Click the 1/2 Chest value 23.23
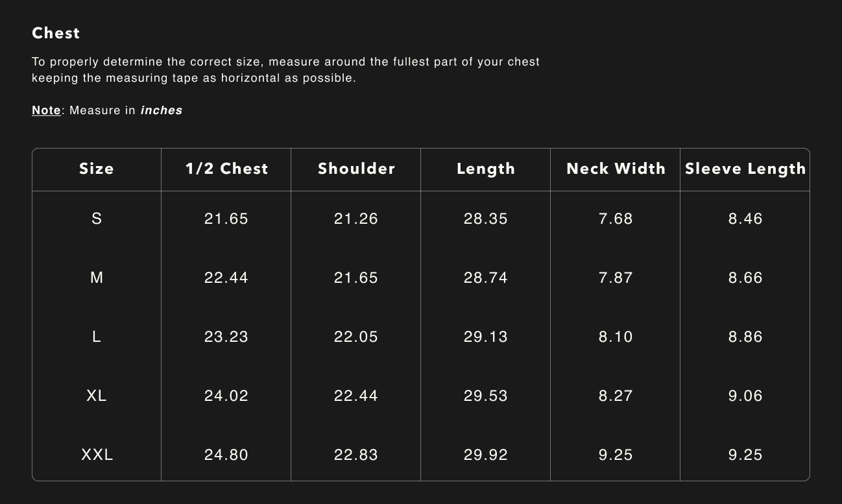 226,337
